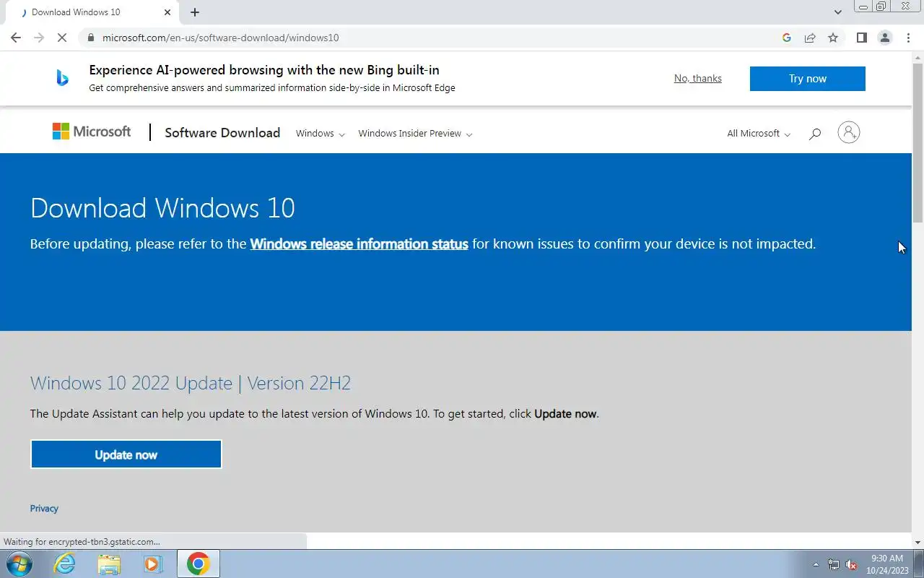Image resolution: width=924 pixels, height=578 pixels.
Task: Open the site search magnifier
Action: point(815,134)
